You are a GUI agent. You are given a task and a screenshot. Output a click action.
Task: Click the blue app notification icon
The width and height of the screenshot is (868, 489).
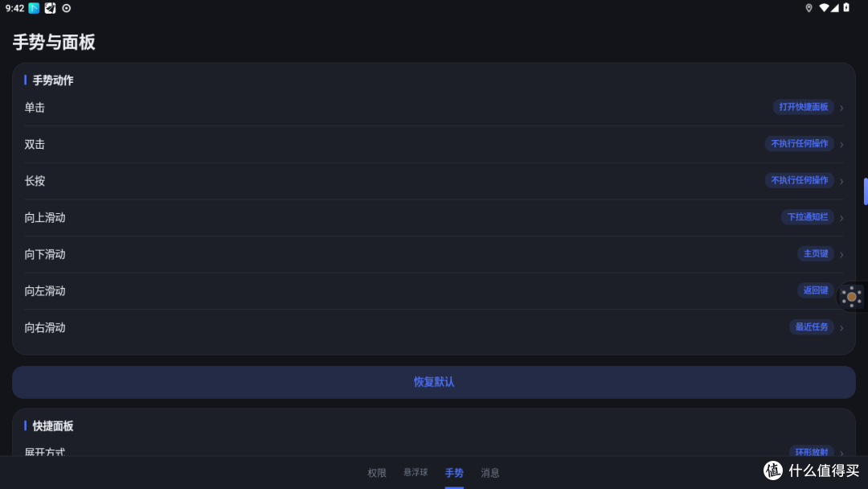tap(34, 8)
